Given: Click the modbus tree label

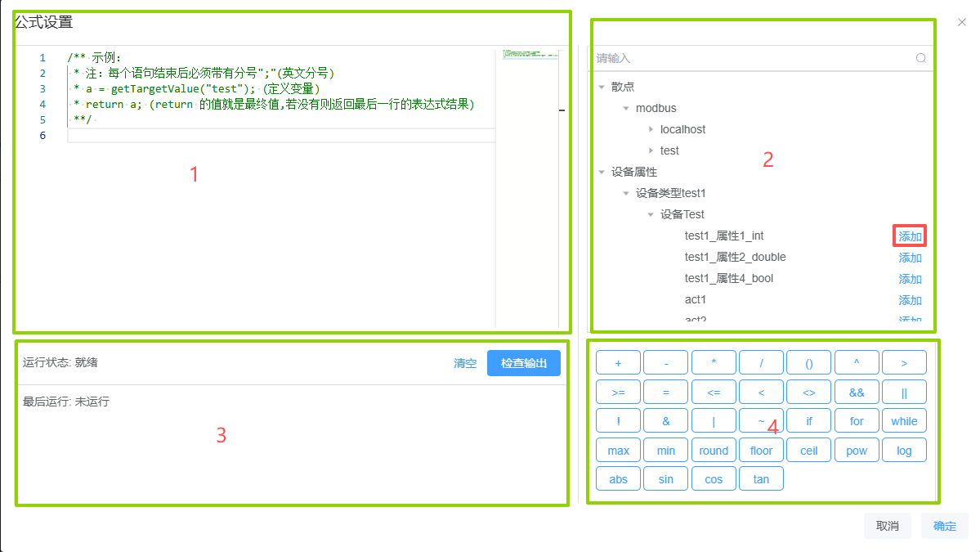Looking at the screenshot, I should (656, 108).
